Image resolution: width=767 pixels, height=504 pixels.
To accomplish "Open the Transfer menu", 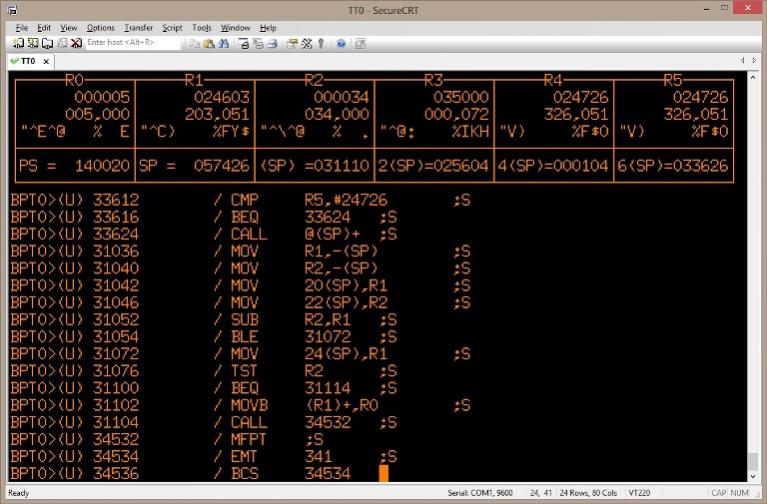I will pyautogui.click(x=139, y=28).
